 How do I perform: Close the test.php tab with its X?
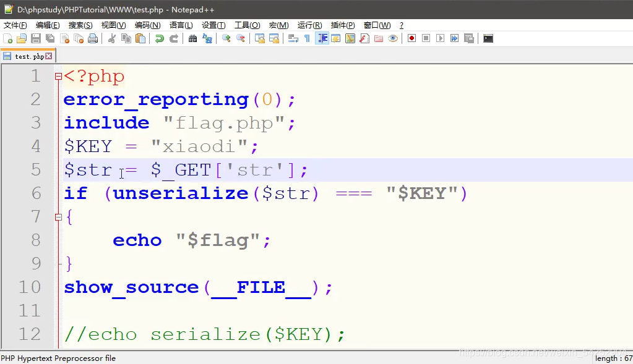49,56
